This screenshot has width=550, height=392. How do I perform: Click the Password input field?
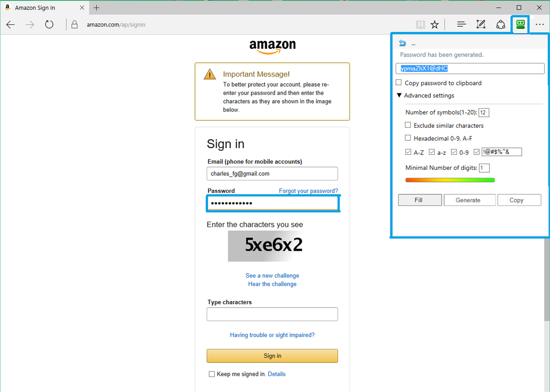273,203
